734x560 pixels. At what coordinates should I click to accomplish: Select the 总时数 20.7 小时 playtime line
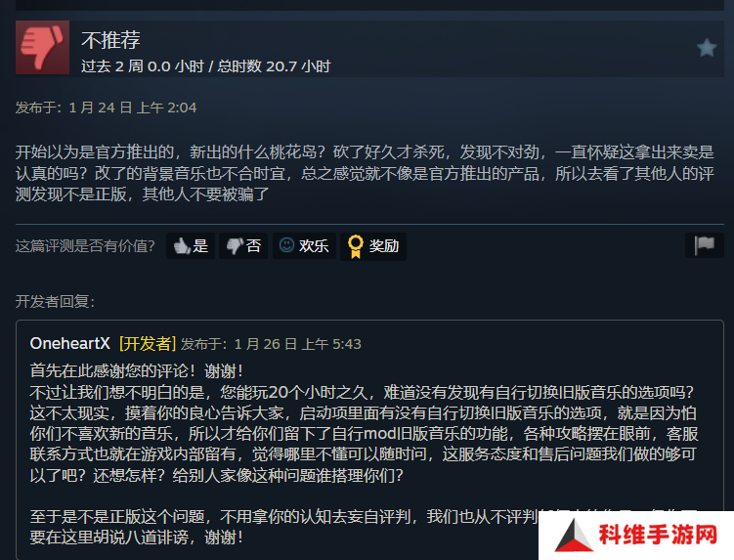pyautogui.click(x=274, y=66)
